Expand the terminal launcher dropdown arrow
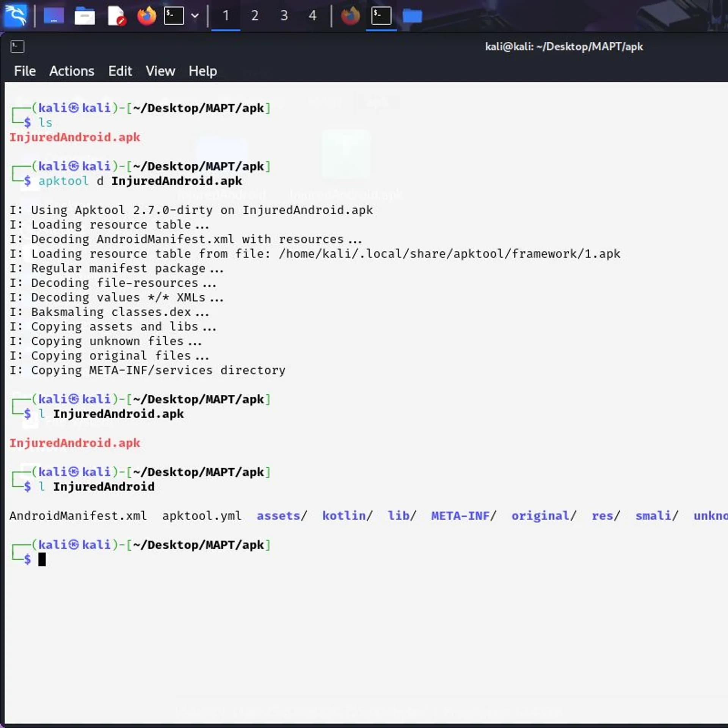Image resolution: width=728 pixels, height=728 pixels. click(x=195, y=16)
